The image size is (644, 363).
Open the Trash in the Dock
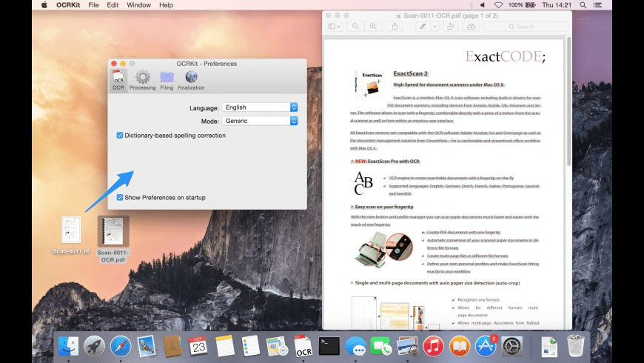(575, 346)
